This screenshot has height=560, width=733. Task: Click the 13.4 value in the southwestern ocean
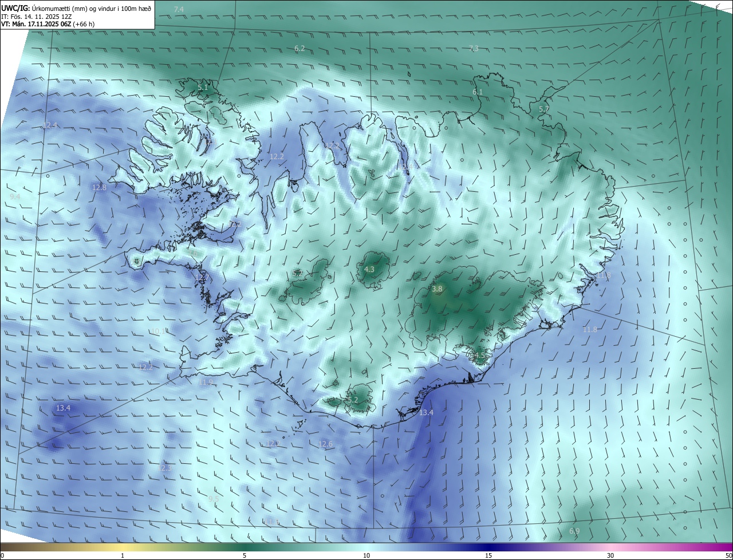click(x=63, y=408)
